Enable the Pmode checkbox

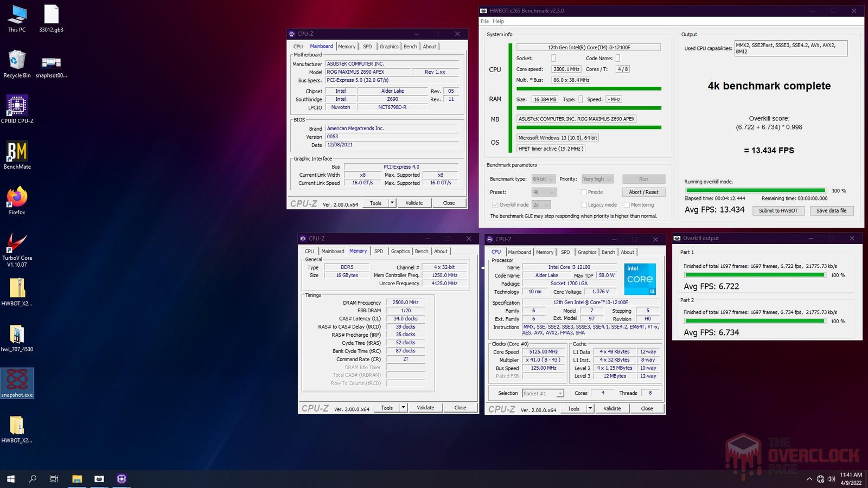pos(584,192)
